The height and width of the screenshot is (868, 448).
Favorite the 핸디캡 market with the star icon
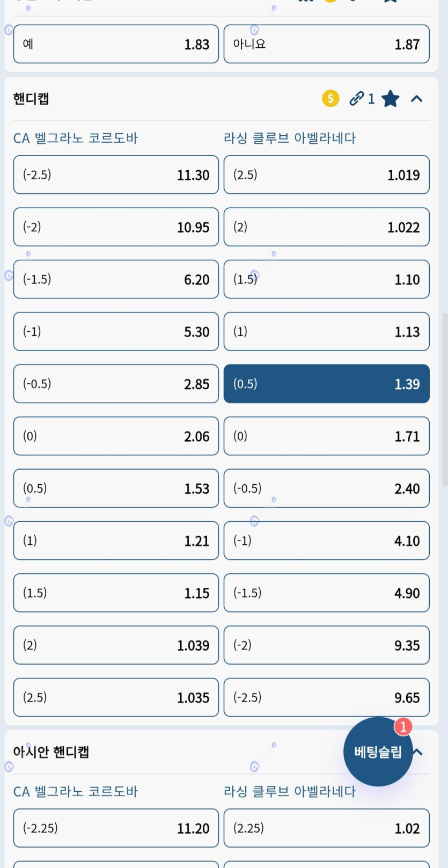pyautogui.click(x=391, y=99)
